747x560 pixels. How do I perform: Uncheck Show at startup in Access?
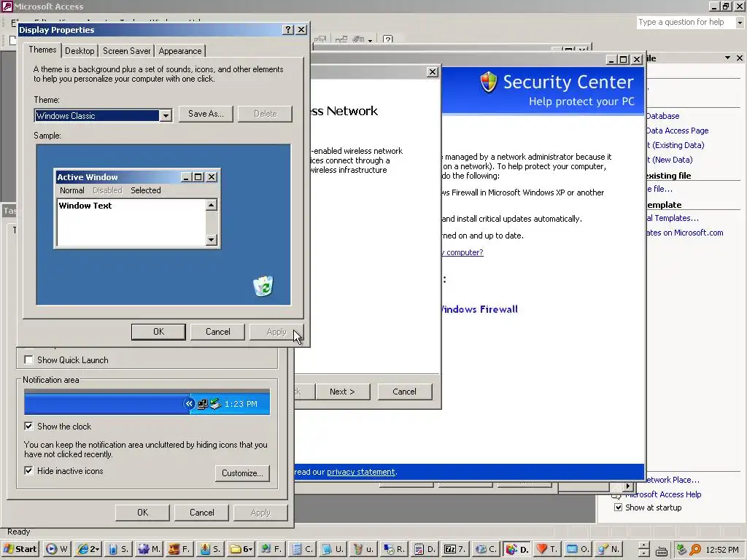619,507
